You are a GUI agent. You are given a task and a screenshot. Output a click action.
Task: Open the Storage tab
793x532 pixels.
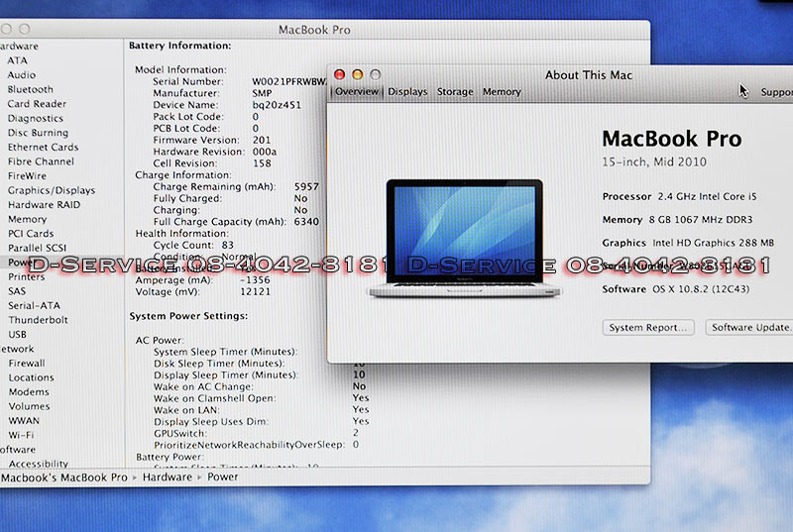(455, 92)
